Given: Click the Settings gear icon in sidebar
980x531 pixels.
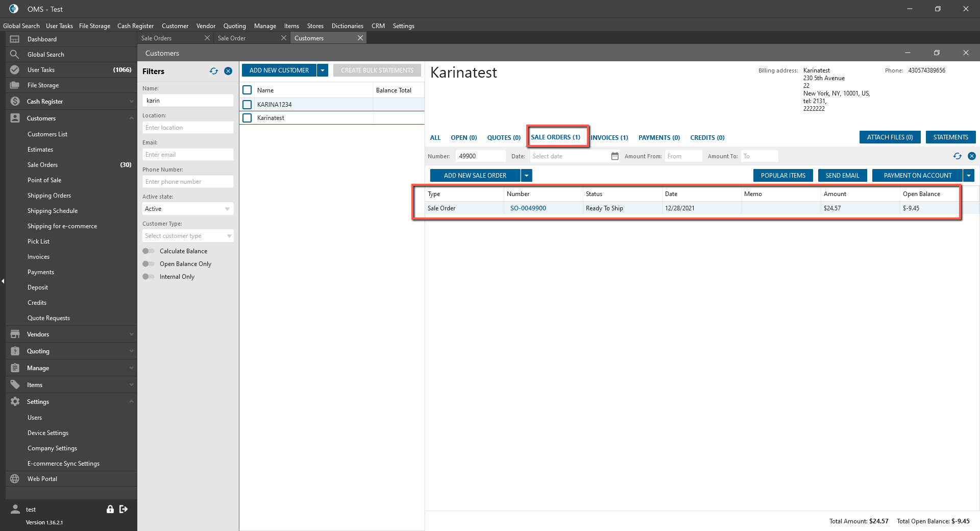Looking at the screenshot, I should click(x=15, y=402).
